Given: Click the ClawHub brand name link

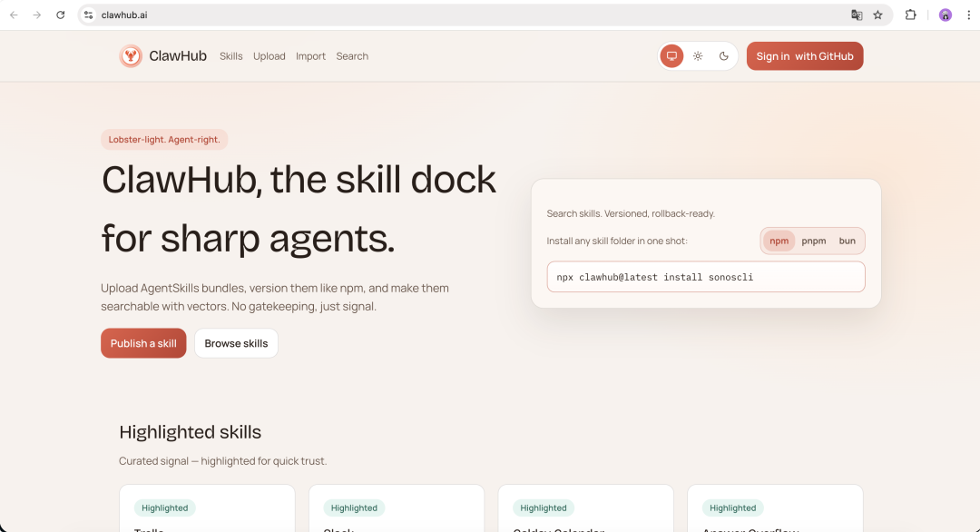Looking at the screenshot, I should [178, 56].
